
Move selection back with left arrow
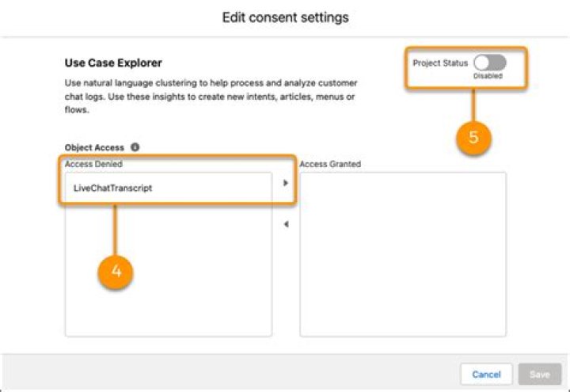coord(286,224)
